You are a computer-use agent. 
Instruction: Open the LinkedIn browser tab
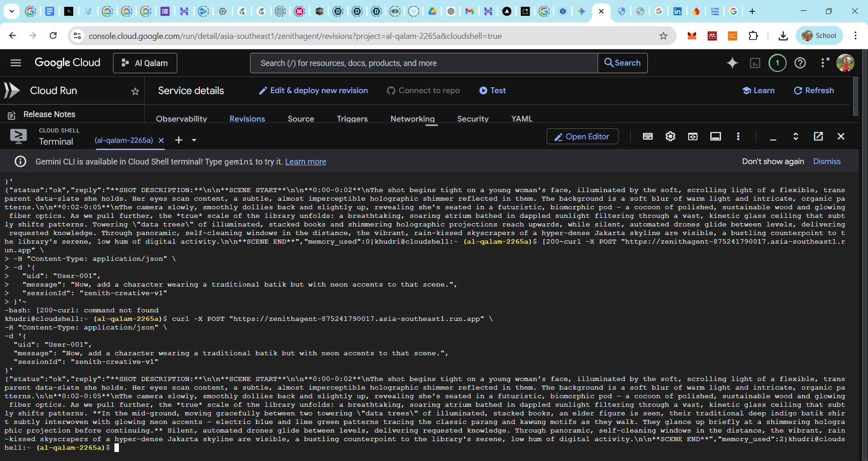(677, 11)
